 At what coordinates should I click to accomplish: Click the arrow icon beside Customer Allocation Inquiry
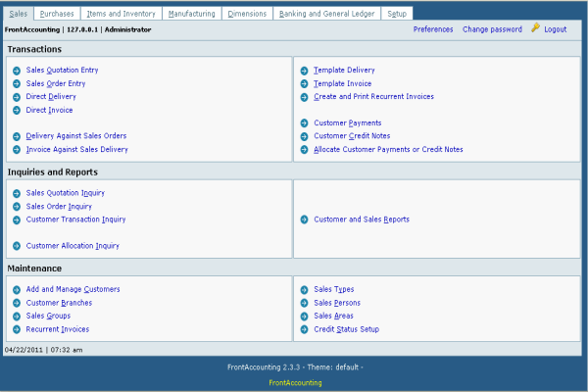click(x=17, y=246)
